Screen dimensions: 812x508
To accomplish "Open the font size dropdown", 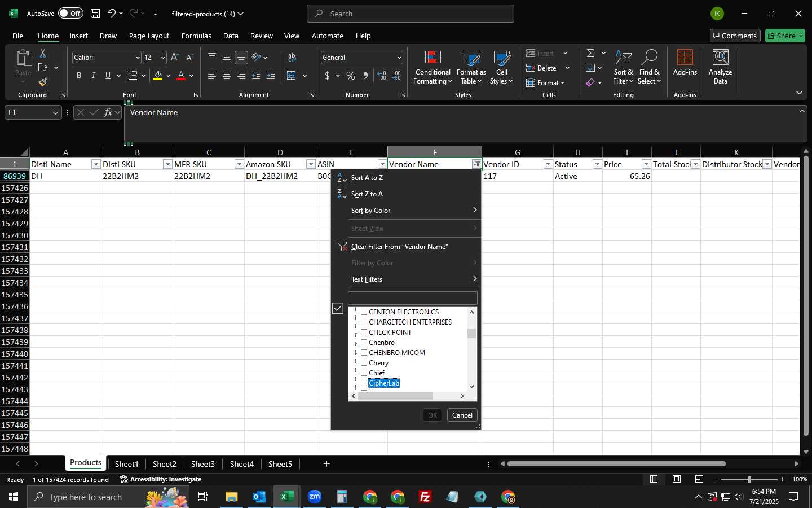I will pos(163,58).
